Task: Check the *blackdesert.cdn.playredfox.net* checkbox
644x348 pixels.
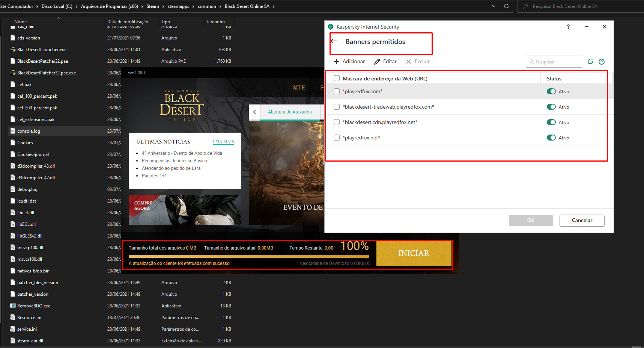Action: (337, 122)
